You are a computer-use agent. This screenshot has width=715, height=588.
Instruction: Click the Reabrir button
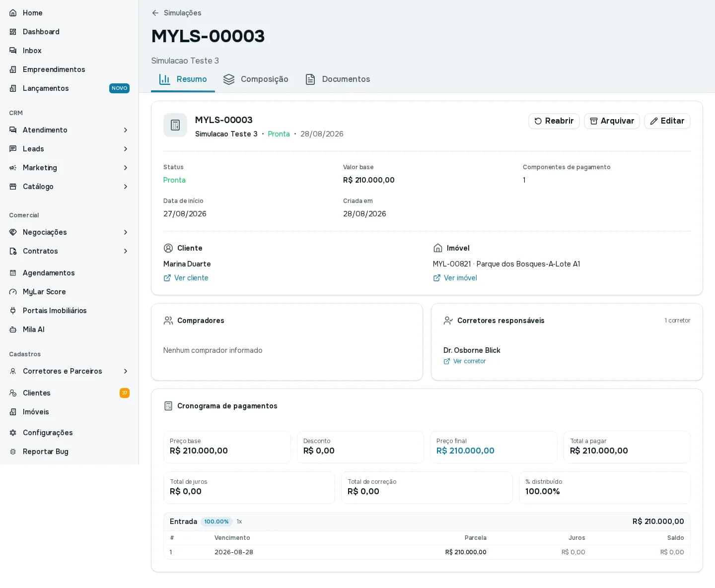click(x=554, y=121)
